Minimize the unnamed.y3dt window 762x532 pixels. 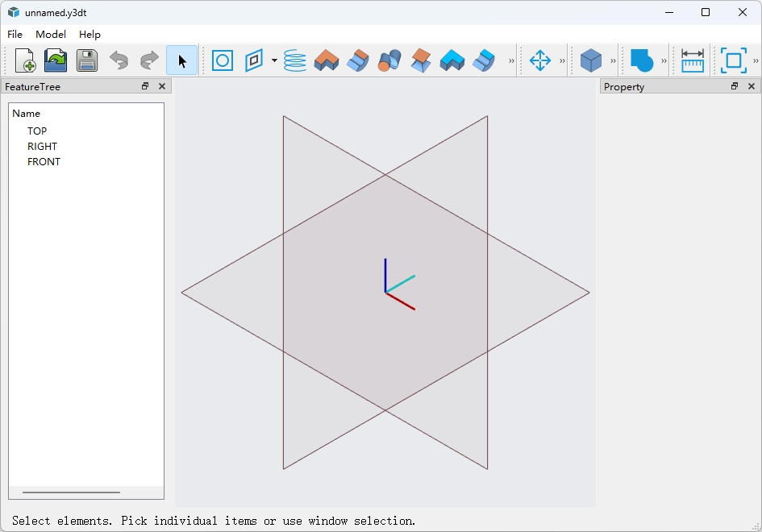tap(669, 13)
